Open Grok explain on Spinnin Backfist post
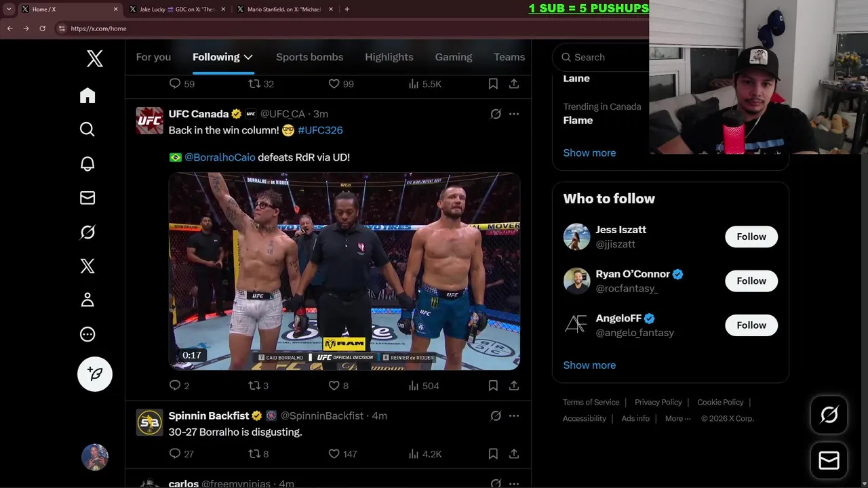The width and height of the screenshot is (868, 488). tap(496, 415)
